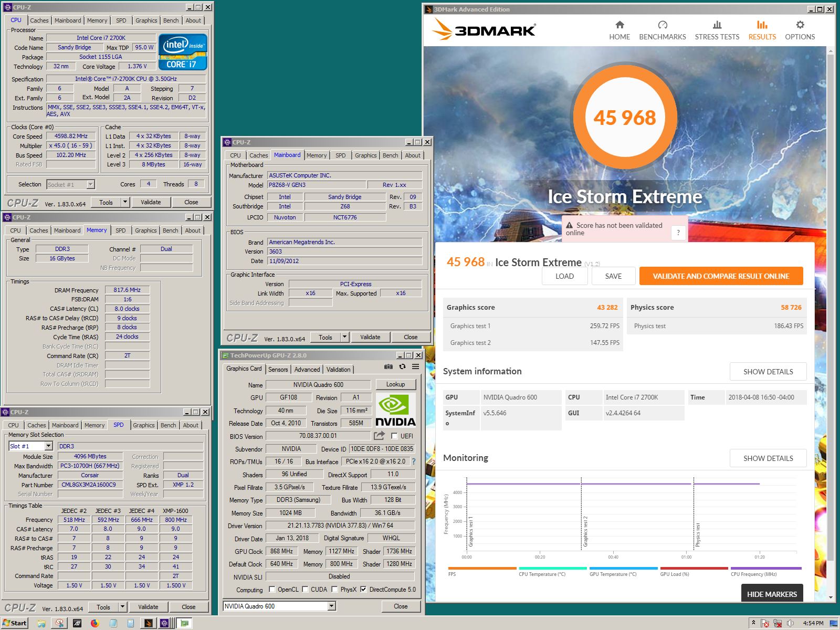Open the Slot #1 dropdown in the SPD window
The image size is (840, 630).
pyautogui.click(x=48, y=446)
